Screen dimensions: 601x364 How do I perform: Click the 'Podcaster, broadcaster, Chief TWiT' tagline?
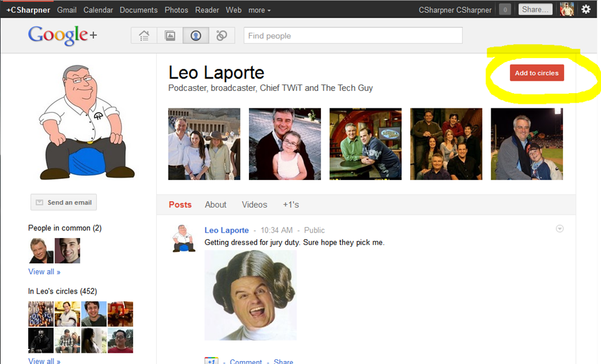pyautogui.click(x=270, y=88)
